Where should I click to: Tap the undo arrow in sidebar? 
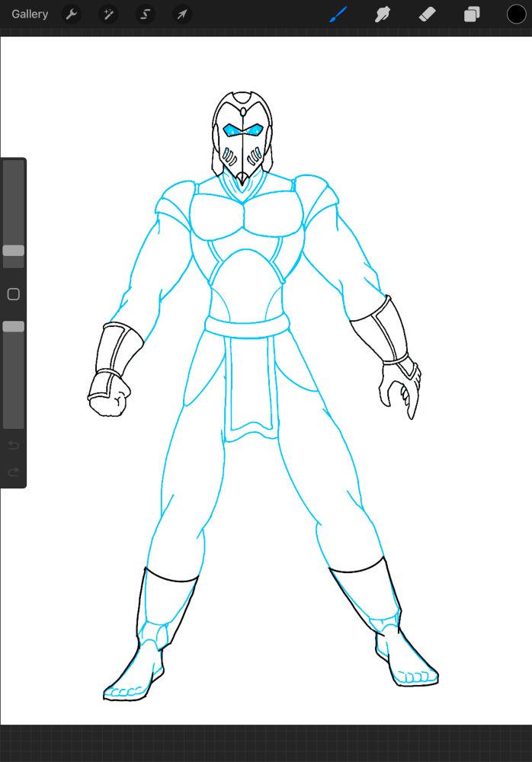(x=14, y=445)
